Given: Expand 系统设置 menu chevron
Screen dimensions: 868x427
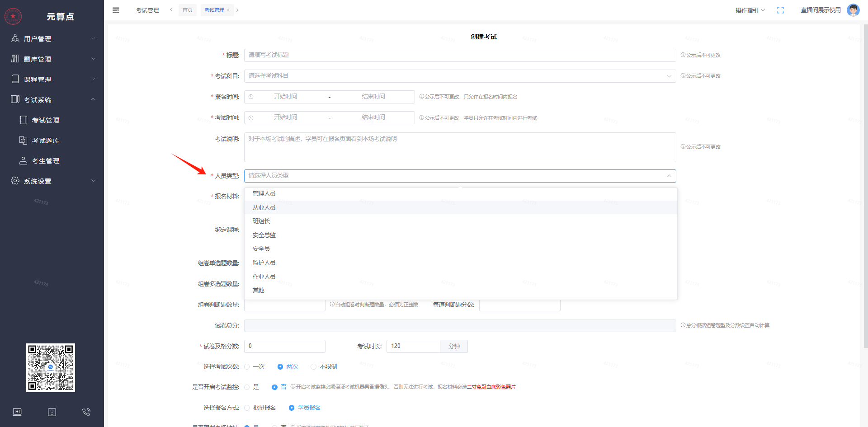Looking at the screenshot, I should [x=94, y=181].
